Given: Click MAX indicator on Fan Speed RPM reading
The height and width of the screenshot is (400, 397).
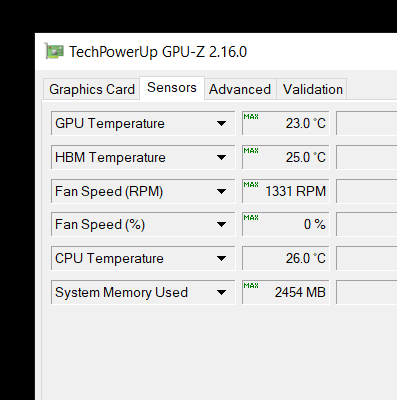Looking at the screenshot, I should 251,185.
